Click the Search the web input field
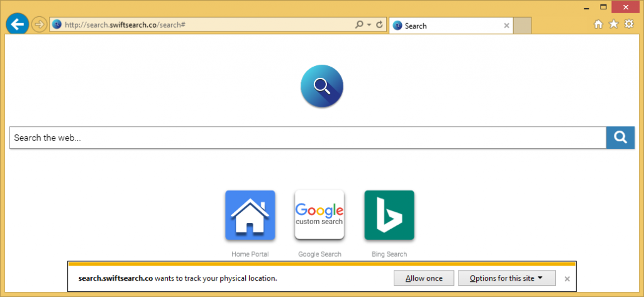Screen dimensions: 644x297 (x=307, y=138)
